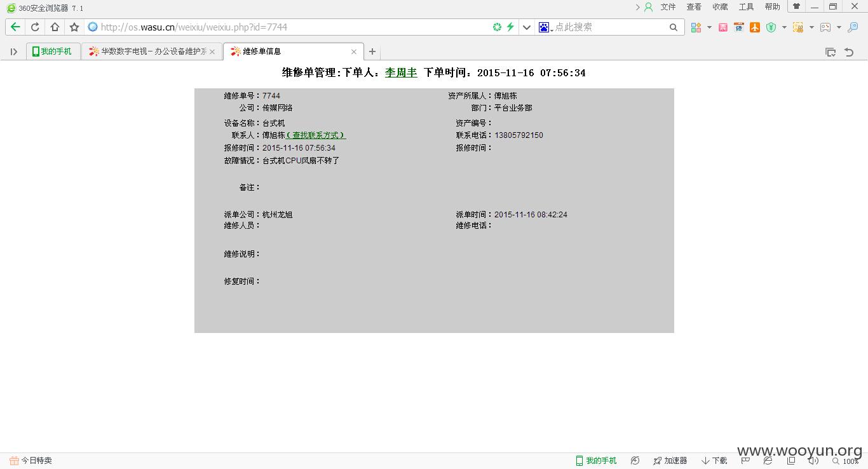The image size is (868, 469).
Task: Open the 工具 menu
Action: pos(746,7)
